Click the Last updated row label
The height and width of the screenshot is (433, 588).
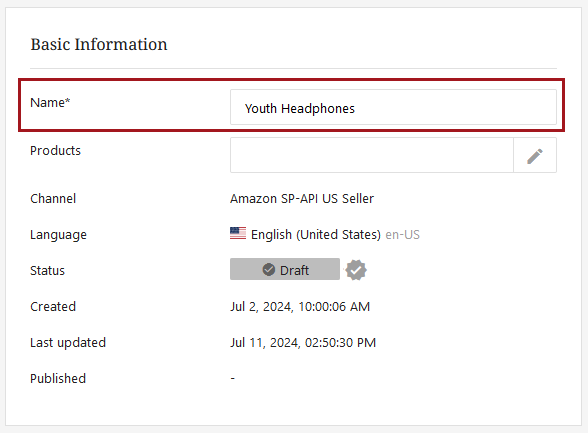[x=68, y=343]
